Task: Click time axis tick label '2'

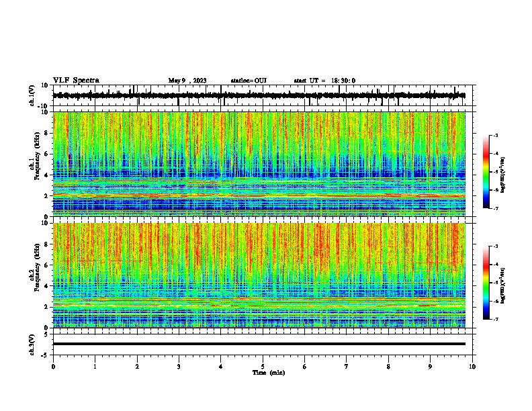Action: [137, 367]
